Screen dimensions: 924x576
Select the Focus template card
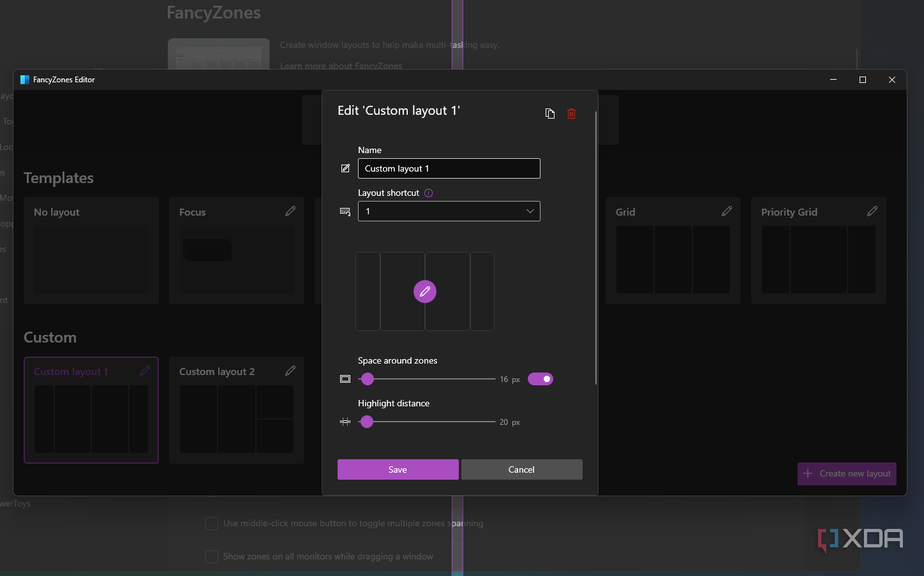237,251
